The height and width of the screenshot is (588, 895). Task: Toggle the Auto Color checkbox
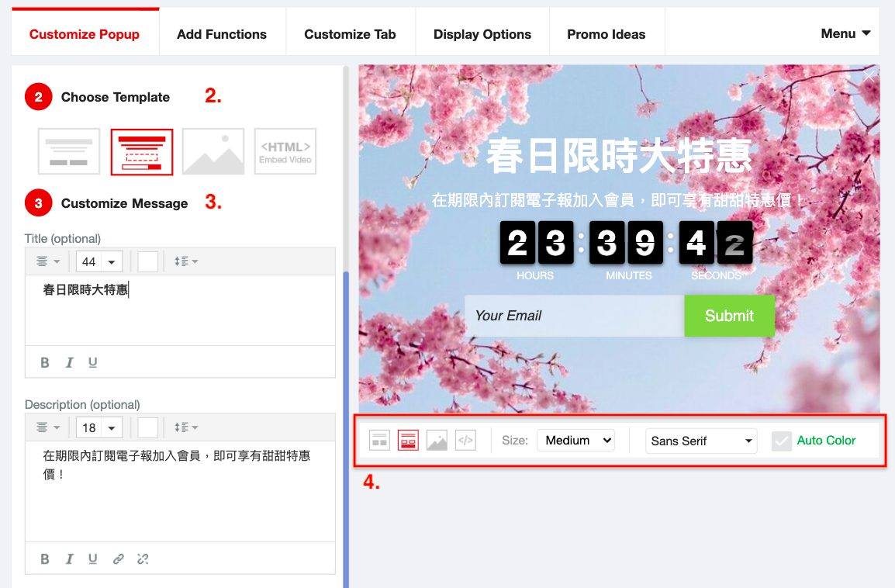coord(782,441)
